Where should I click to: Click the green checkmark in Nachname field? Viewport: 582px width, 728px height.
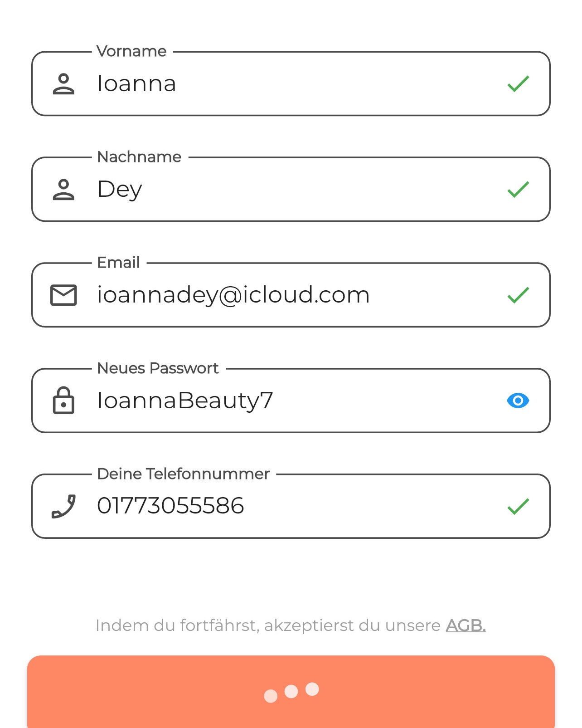(x=518, y=190)
